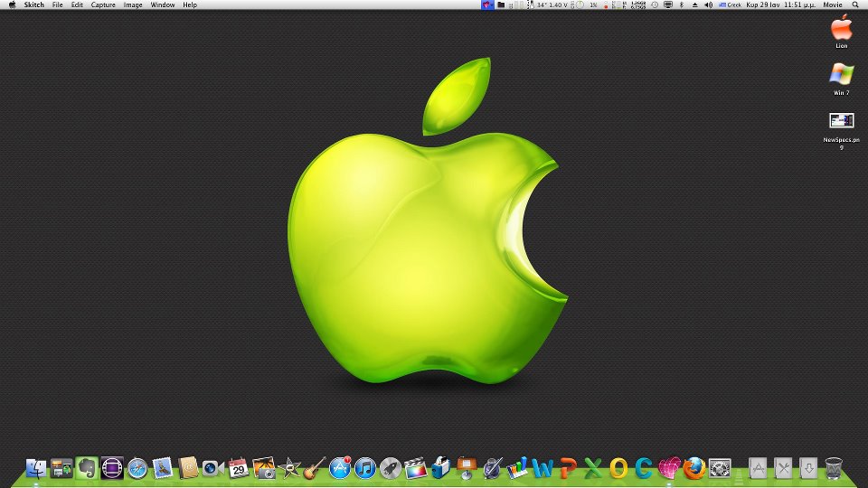The image size is (868, 488).
Task: Click the eject menu bar icon
Action: pyautogui.click(x=694, y=5)
